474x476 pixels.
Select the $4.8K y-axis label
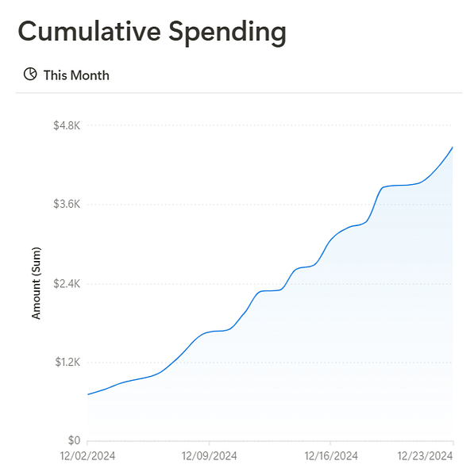pyautogui.click(x=67, y=125)
